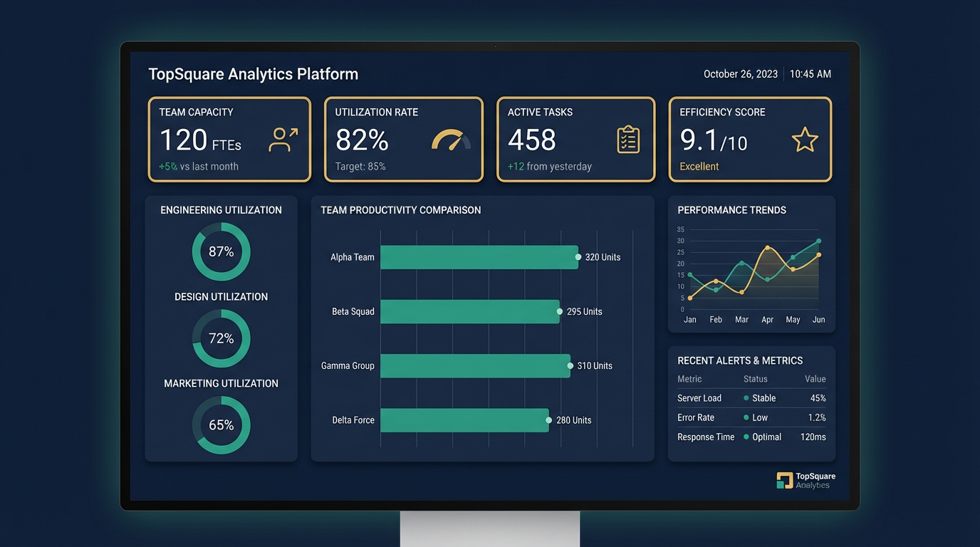Click the Design Utilization donut chart
The image size is (980, 547).
point(221,338)
